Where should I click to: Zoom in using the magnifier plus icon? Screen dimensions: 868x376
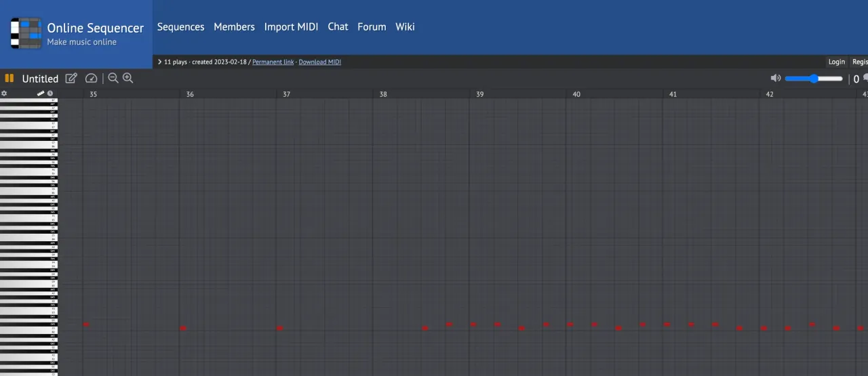pyautogui.click(x=127, y=78)
